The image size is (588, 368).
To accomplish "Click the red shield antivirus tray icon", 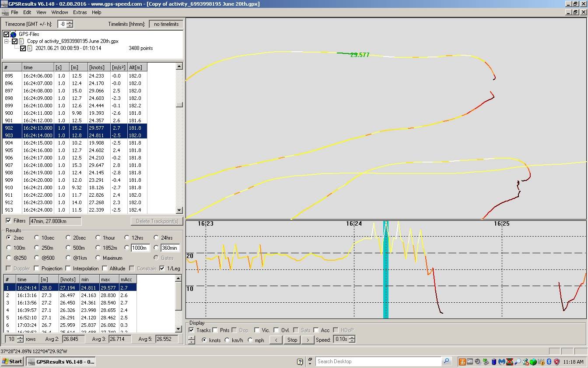I will click(x=556, y=361).
